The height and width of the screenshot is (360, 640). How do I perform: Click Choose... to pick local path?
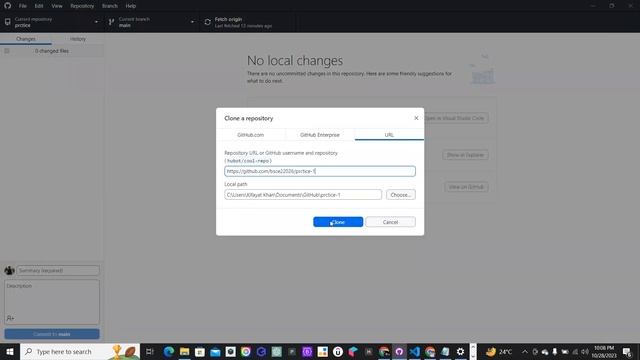pos(400,195)
